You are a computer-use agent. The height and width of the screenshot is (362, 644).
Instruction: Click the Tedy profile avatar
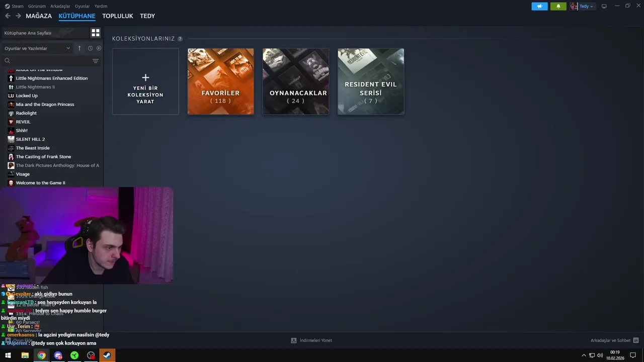click(574, 6)
